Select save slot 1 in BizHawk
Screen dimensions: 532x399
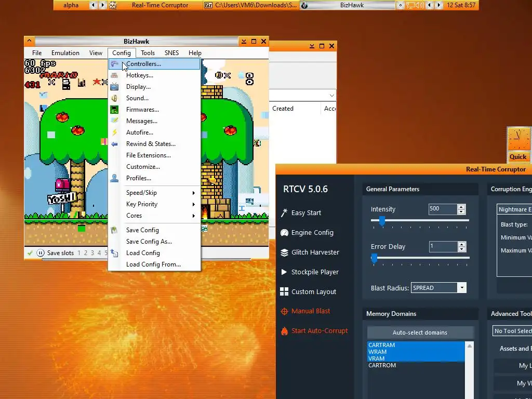[79, 253]
